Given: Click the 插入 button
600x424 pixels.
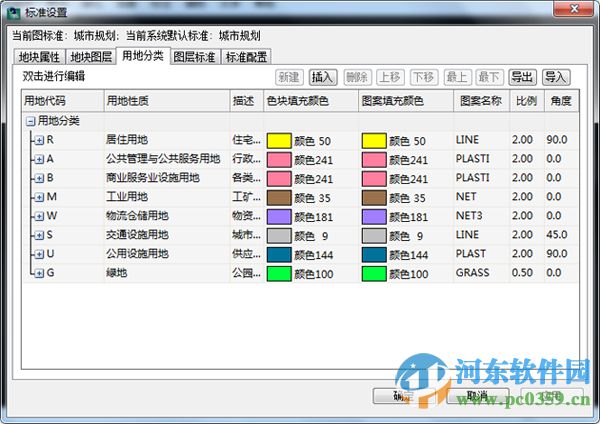Looking at the screenshot, I should [323, 77].
